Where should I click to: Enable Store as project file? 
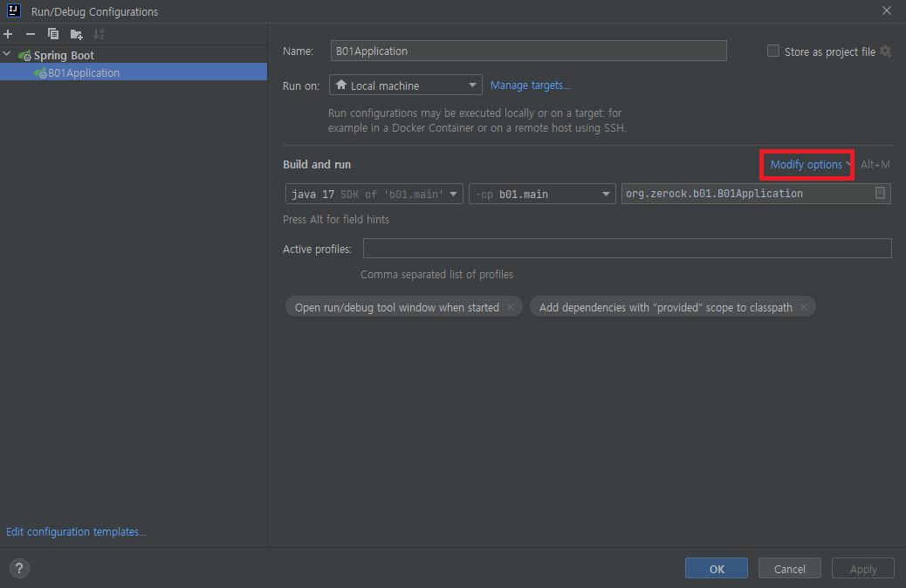click(x=773, y=51)
